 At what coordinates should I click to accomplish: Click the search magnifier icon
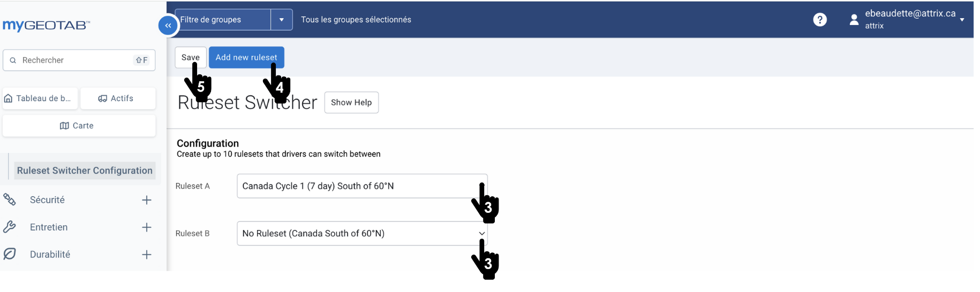pyautogui.click(x=13, y=60)
